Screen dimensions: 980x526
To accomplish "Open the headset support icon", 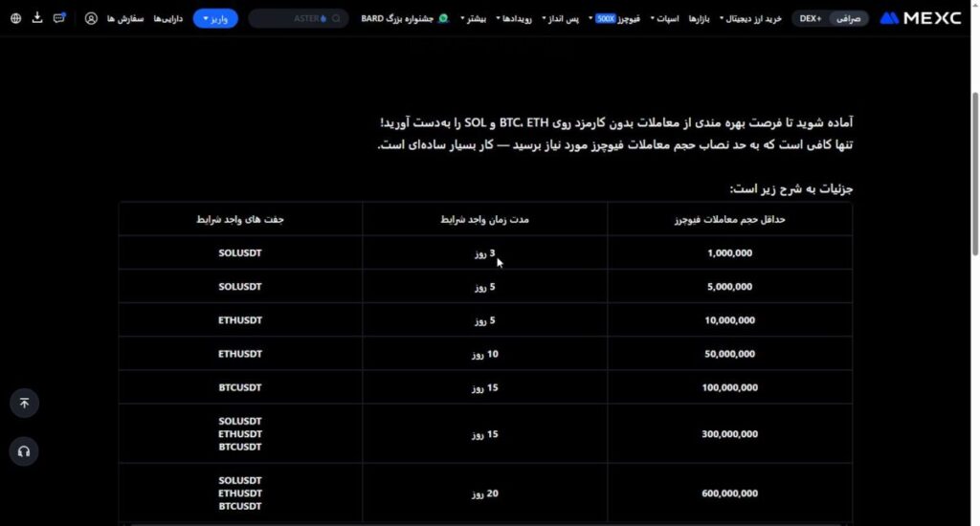I will point(24,451).
